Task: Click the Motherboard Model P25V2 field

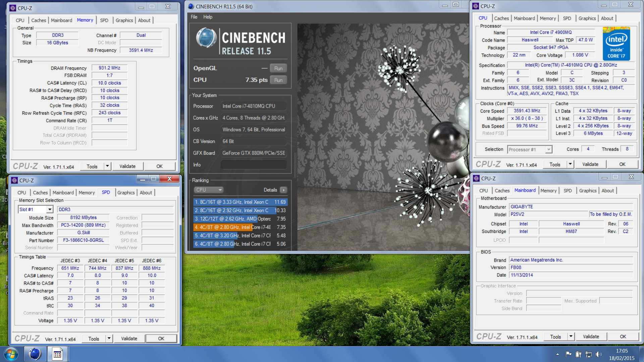Action: (x=548, y=214)
